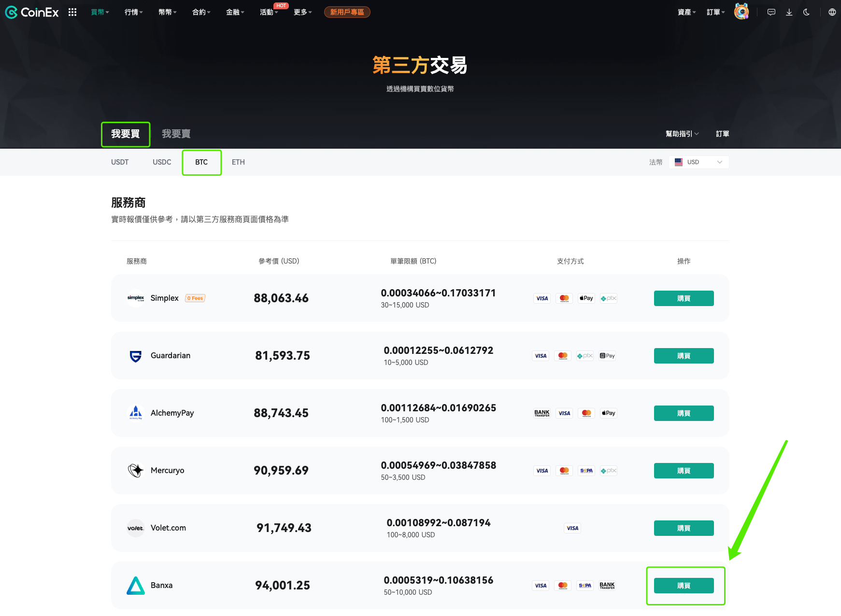Image resolution: width=841 pixels, height=616 pixels.
Task: Click the Bank Transfer icon in Banxa row
Action: tap(607, 586)
